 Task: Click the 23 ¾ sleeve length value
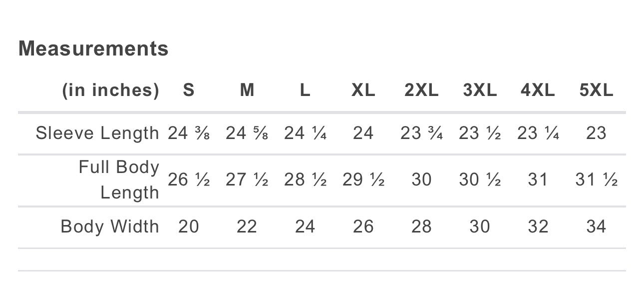(x=421, y=133)
